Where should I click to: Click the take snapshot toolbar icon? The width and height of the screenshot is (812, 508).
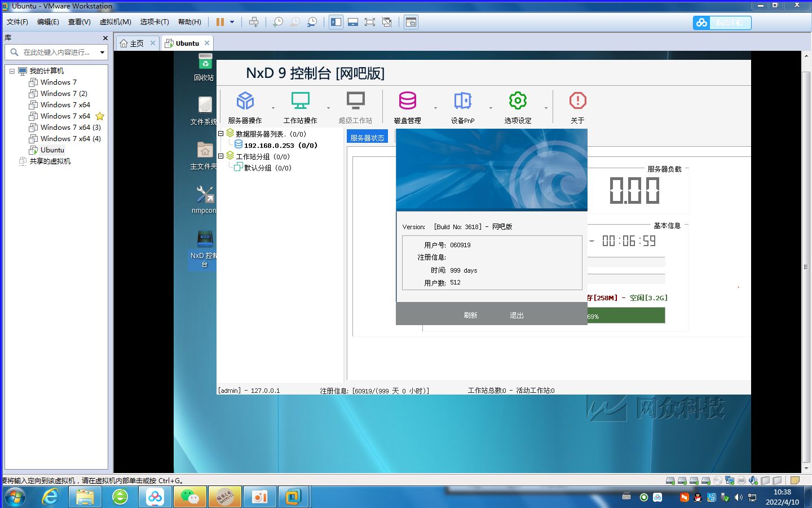(278, 22)
